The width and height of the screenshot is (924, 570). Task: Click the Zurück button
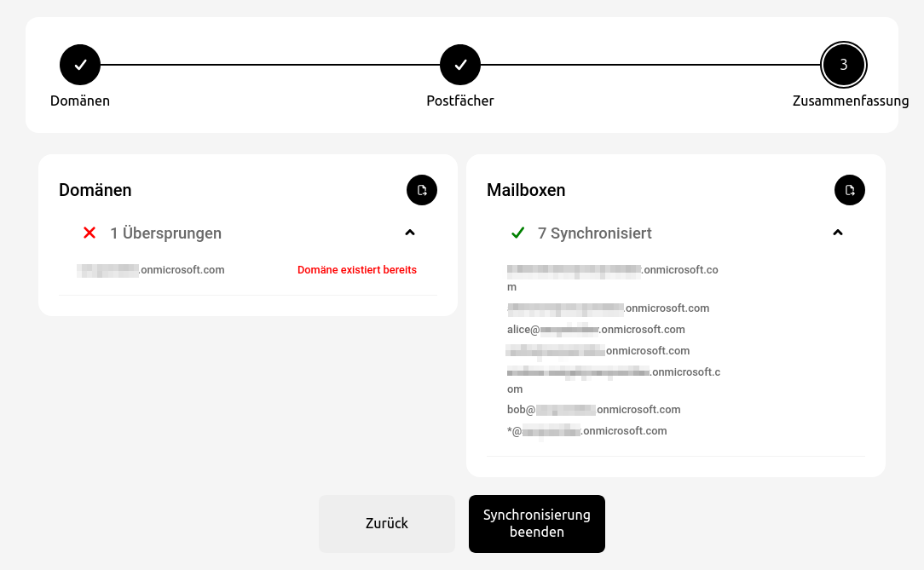tap(387, 523)
